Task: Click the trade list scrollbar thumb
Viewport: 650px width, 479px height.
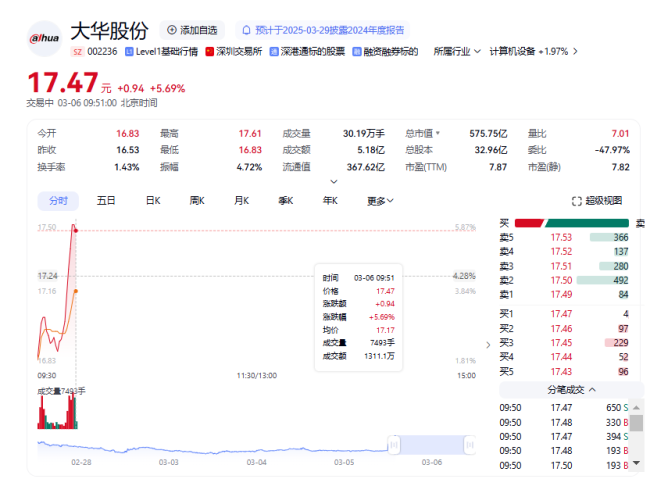Action: tap(636, 423)
